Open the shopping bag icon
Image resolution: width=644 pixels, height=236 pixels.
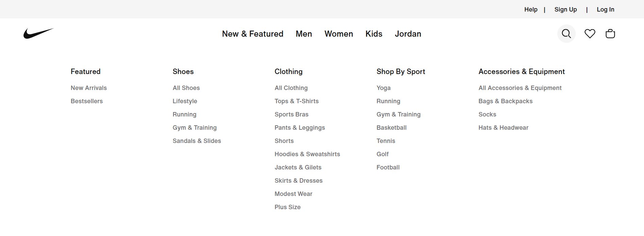coord(610,34)
